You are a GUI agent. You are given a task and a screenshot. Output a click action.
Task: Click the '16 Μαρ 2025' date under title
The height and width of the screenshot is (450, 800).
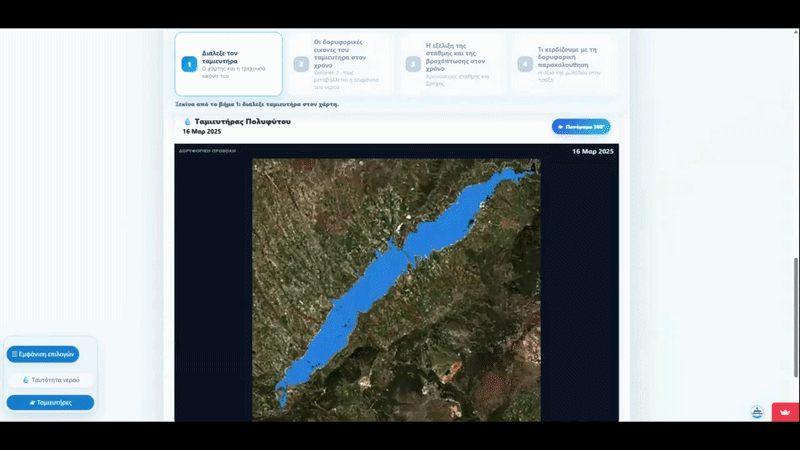click(x=202, y=132)
